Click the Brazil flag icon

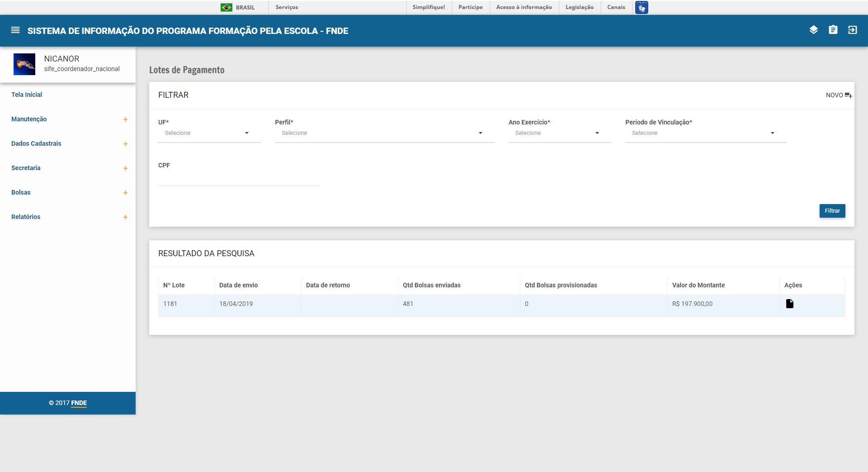[x=226, y=8]
